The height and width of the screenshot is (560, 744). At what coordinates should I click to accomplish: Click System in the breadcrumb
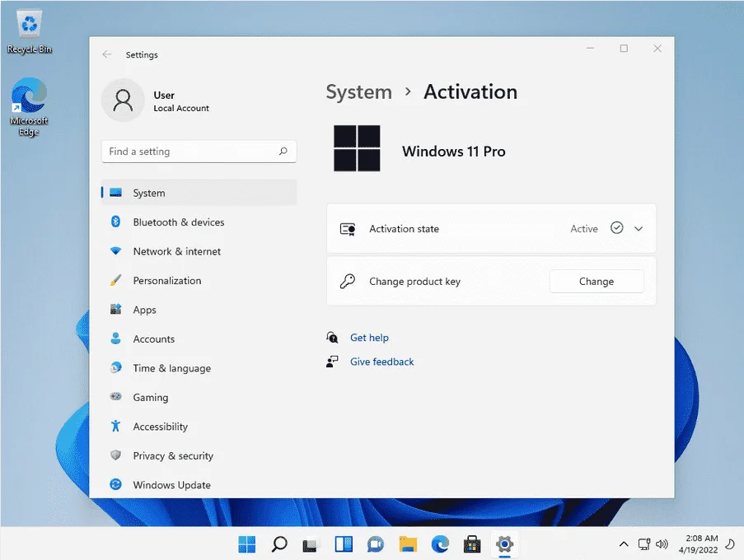click(359, 92)
